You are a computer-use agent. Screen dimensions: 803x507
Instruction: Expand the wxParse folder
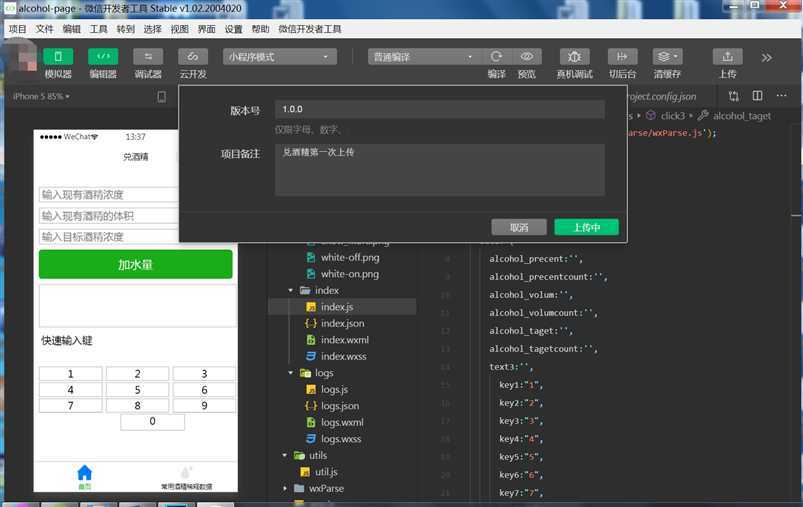click(285, 488)
